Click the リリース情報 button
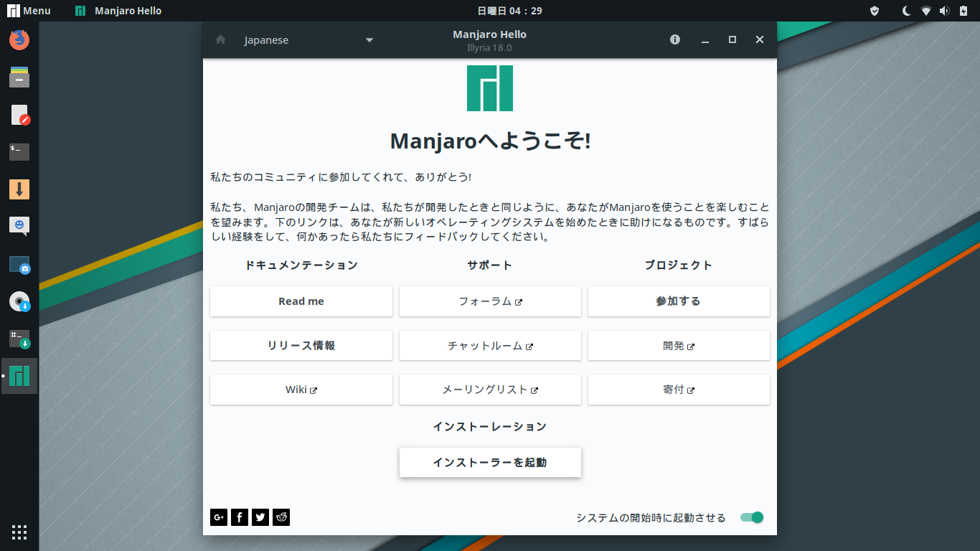 (x=301, y=346)
